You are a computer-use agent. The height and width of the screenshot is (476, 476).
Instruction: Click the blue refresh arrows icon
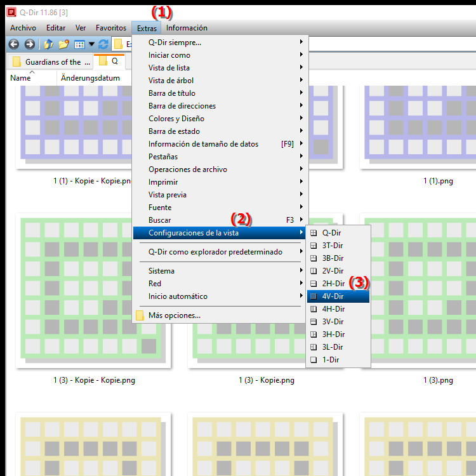[103, 44]
